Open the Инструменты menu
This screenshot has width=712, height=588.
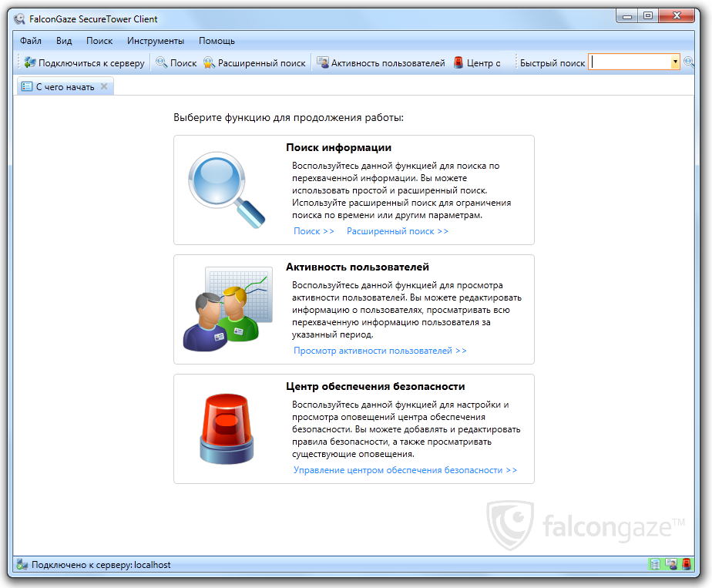pos(156,41)
